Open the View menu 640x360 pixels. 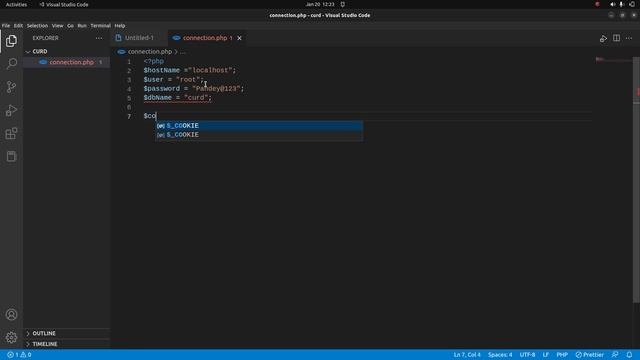click(x=58, y=25)
